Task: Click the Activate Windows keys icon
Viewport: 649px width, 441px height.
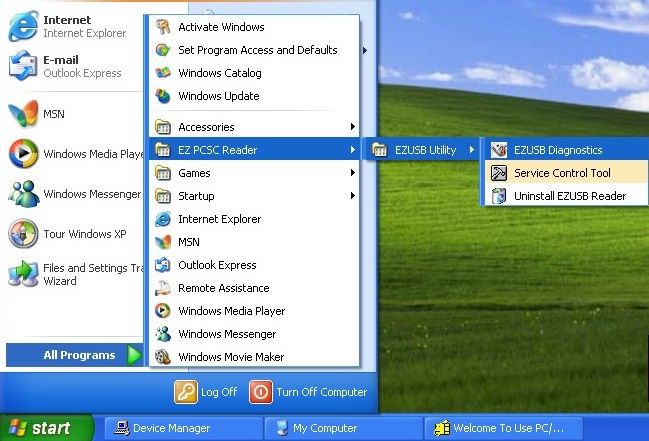Action: tap(163, 27)
